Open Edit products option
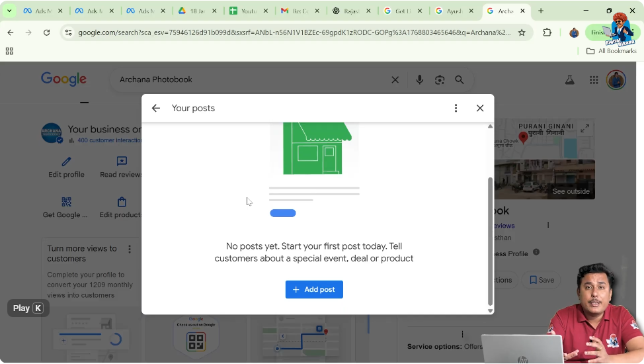This screenshot has height=364, width=644. coord(121,208)
